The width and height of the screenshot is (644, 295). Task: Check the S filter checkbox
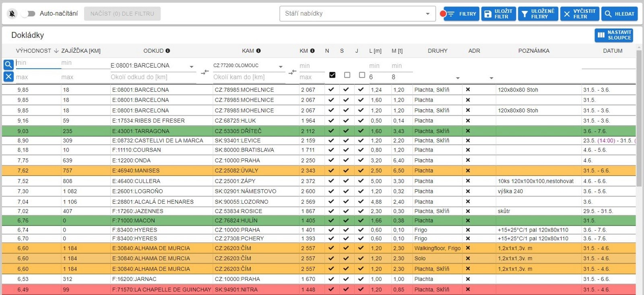[x=347, y=75]
